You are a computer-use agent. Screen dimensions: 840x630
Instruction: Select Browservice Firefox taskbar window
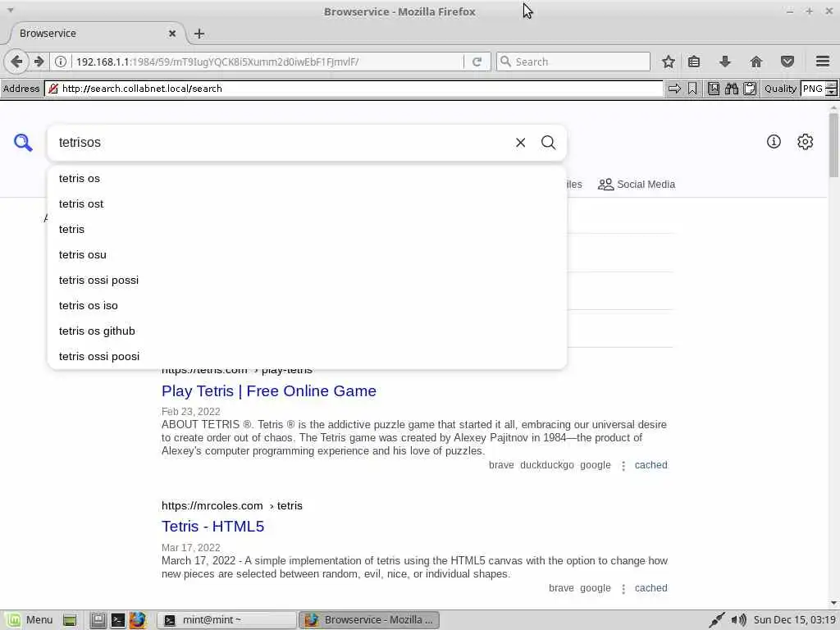pyautogui.click(x=368, y=620)
